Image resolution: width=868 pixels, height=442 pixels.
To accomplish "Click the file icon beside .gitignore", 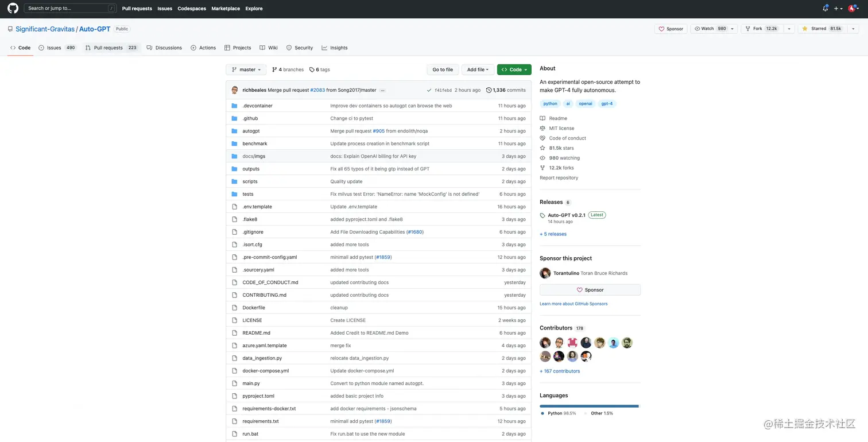I will click(234, 232).
